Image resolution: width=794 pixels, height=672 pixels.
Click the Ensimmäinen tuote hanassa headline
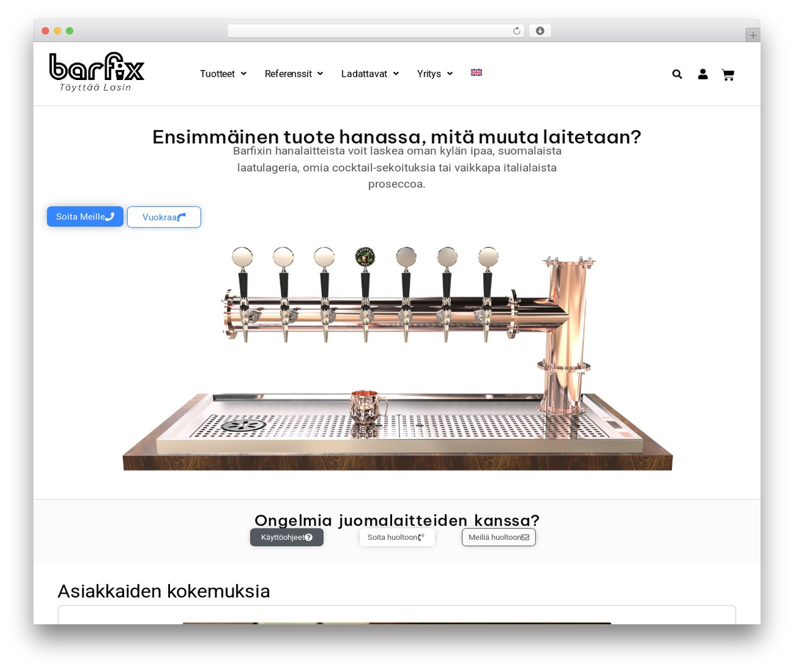click(x=397, y=136)
